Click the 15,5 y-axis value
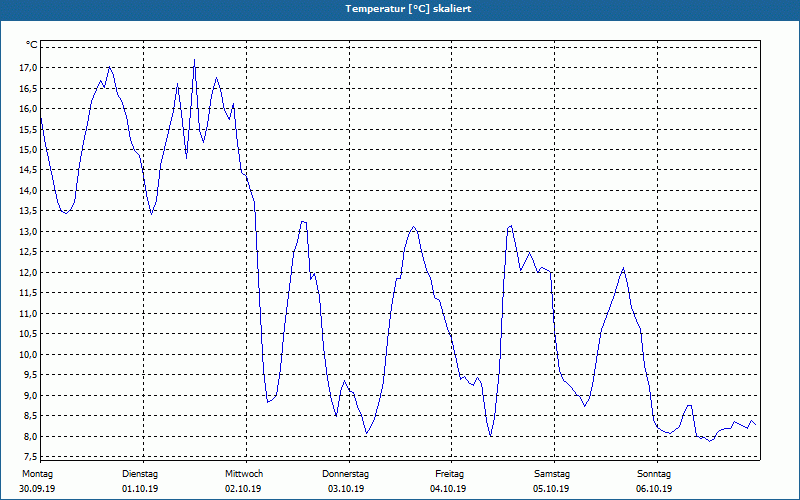The width and height of the screenshot is (800, 500). (28, 130)
